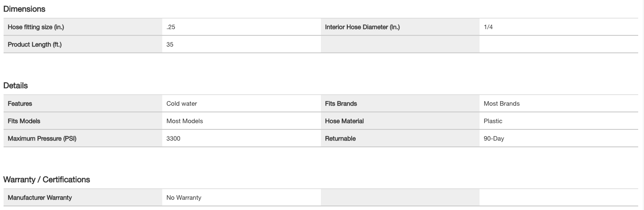Click the 90-Day returnable value
Image resolution: width=644 pixels, height=210 pixels.
pos(493,138)
